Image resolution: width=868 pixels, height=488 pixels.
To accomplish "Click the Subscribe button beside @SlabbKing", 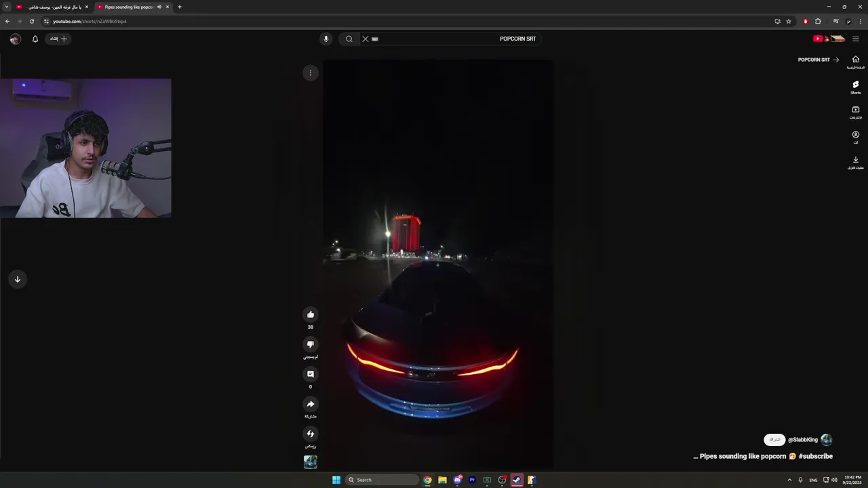I will 774,440.
